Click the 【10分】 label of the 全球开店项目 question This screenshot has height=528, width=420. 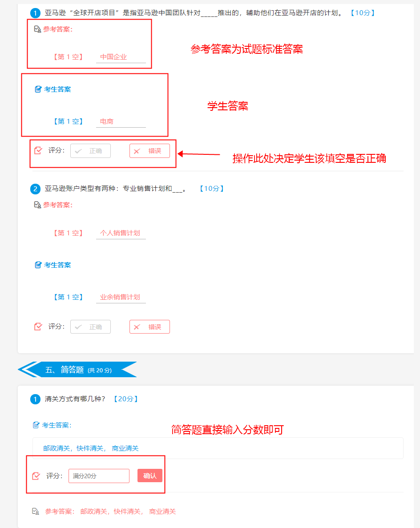tap(363, 13)
